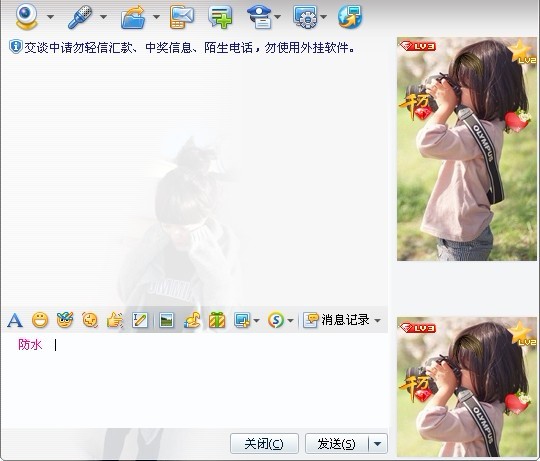The width and height of the screenshot is (540, 461).
Task: Open the send options arrow beside 发送
Action: click(378, 443)
